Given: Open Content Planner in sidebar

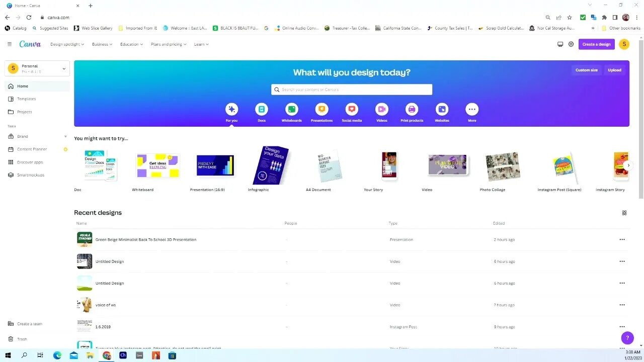Looking at the screenshot, I should tap(37, 149).
